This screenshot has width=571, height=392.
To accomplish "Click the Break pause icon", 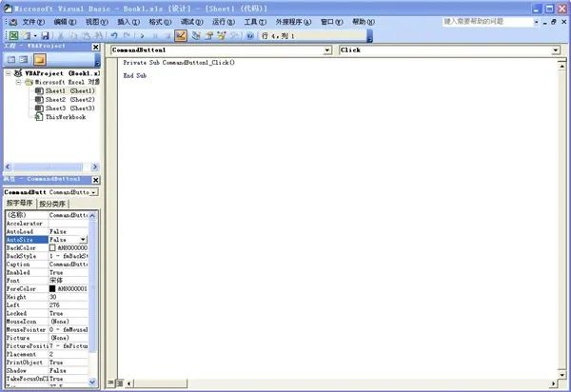I will (155, 35).
